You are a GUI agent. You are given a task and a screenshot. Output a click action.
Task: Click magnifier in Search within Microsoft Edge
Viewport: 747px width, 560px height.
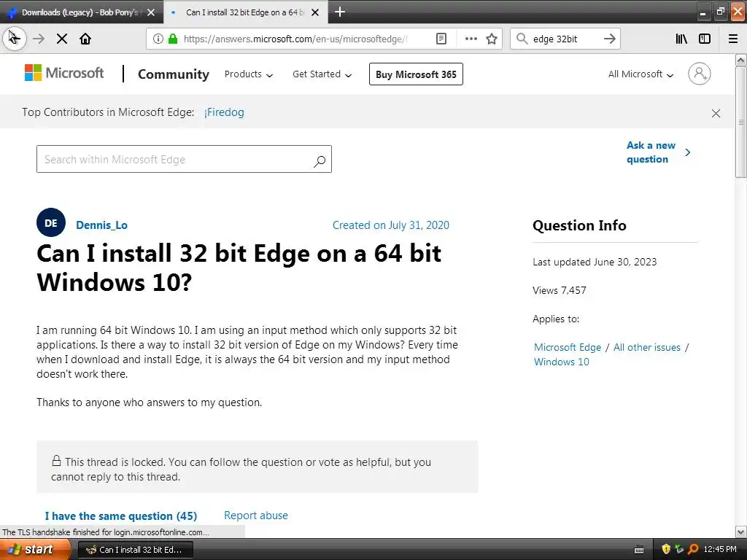pyautogui.click(x=320, y=161)
